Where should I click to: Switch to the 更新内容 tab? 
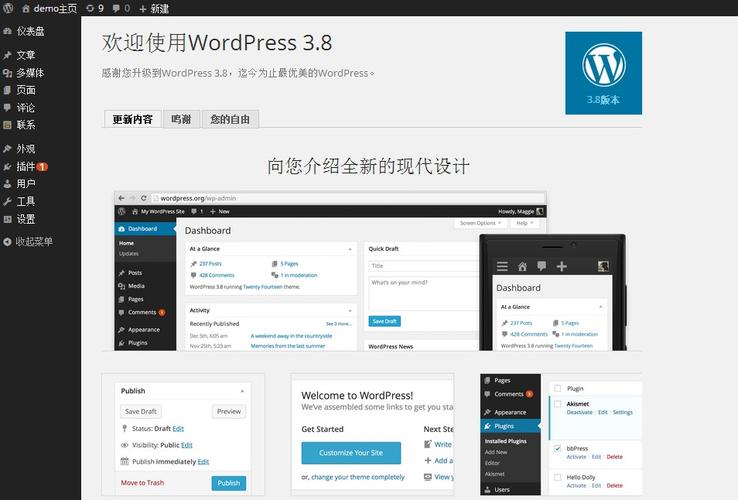(133, 120)
